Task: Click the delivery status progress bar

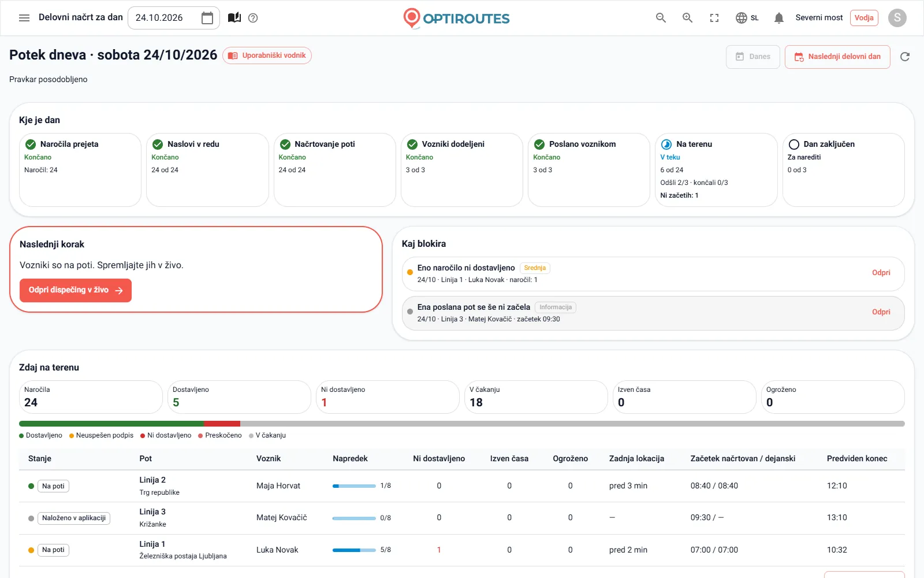Action: 462,424
